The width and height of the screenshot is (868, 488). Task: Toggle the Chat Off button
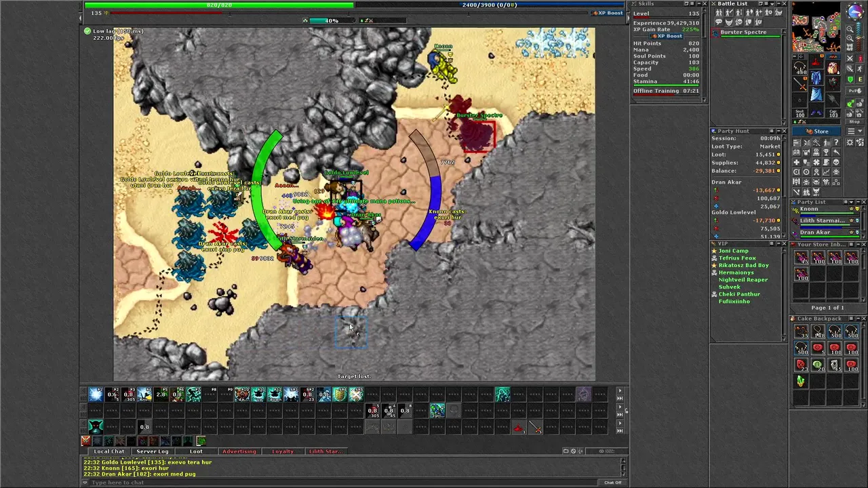click(612, 483)
